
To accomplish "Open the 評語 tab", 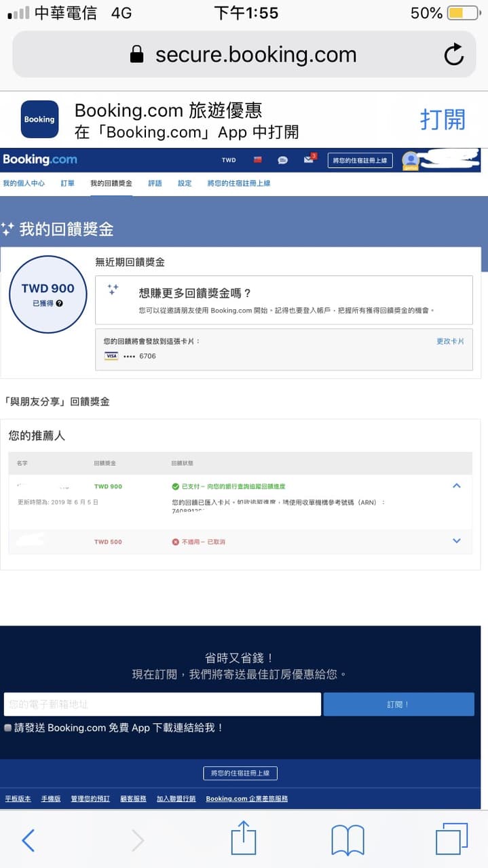I will click(x=155, y=184).
